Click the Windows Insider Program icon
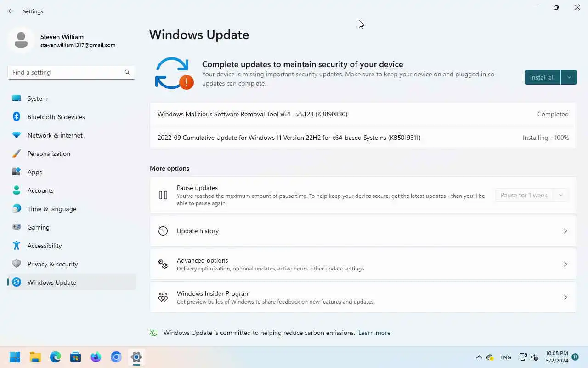The width and height of the screenshot is (588, 368). pyautogui.click(x=163, y=297)
